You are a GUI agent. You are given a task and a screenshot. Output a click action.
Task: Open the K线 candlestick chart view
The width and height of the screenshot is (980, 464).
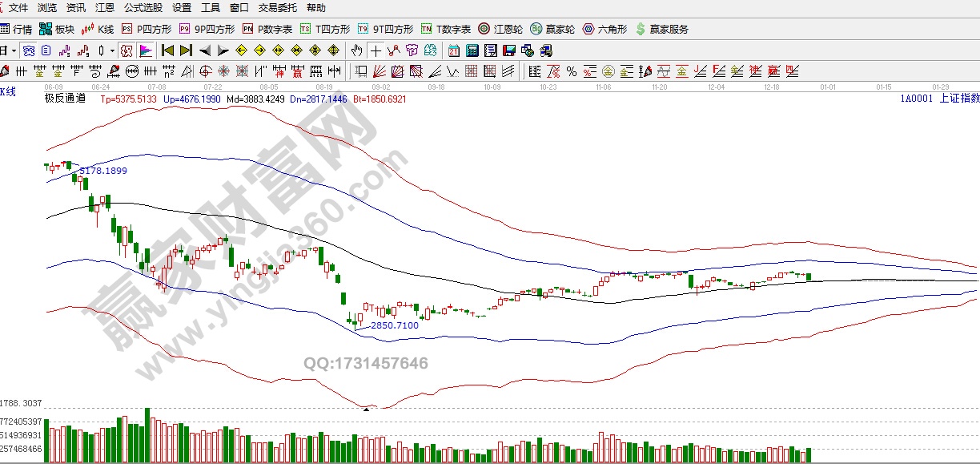(97, 29)
